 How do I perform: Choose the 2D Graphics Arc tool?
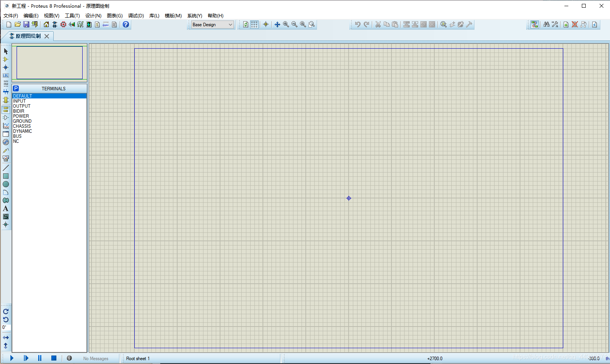(x=6, y=192)
